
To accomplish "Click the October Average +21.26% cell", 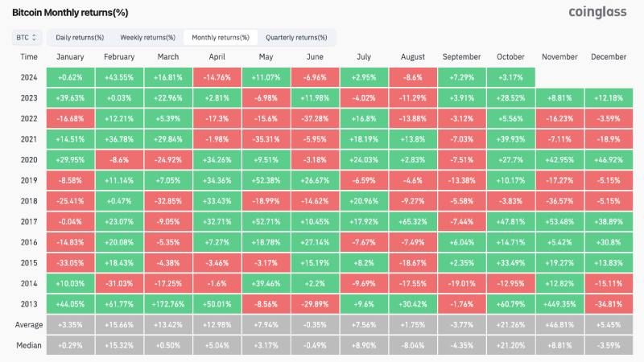I will pyautogui.click(x=511, y=325).
